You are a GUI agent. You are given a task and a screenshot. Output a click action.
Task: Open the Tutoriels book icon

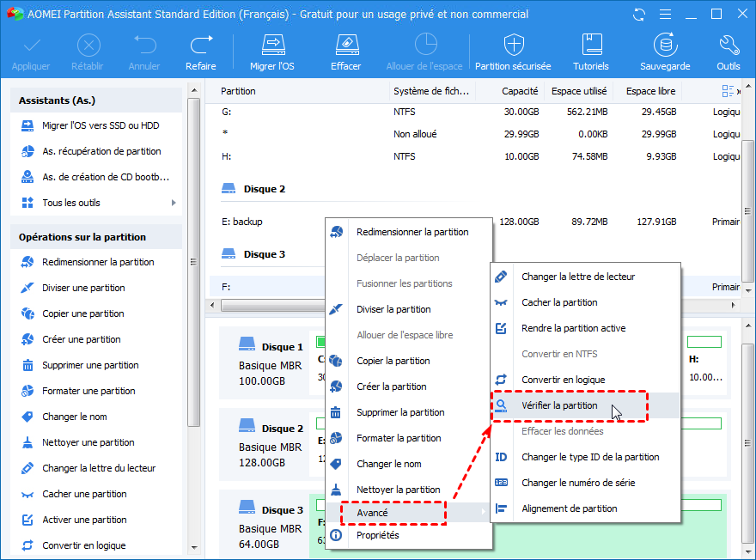tap(592, 45)
